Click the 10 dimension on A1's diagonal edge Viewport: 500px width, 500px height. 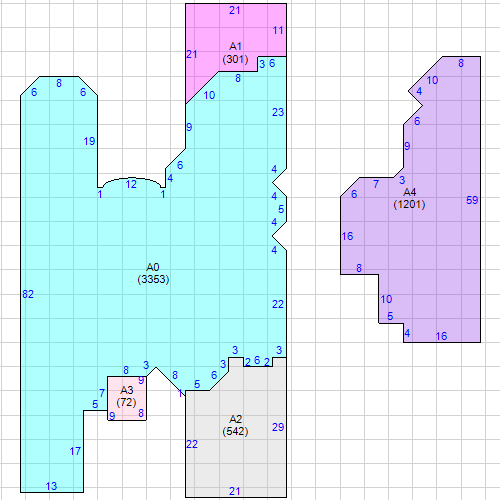[209, 95]
